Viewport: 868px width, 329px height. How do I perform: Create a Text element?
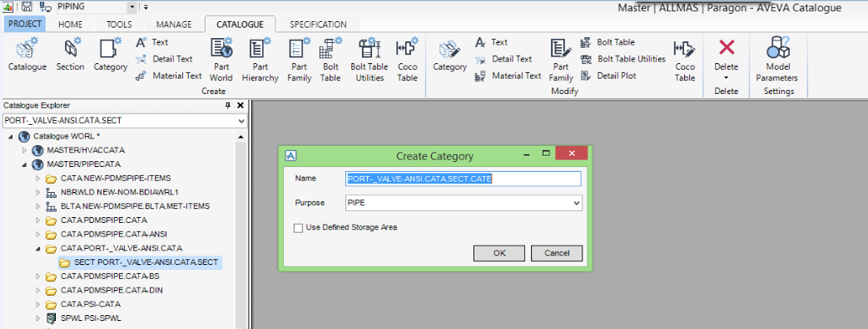[x=152, y=42]
